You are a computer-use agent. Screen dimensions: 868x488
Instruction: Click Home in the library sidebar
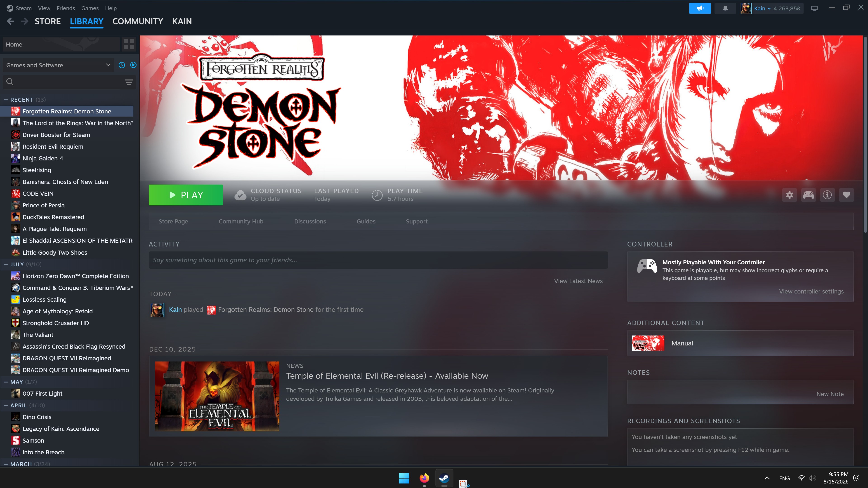[x=61, y=44]
